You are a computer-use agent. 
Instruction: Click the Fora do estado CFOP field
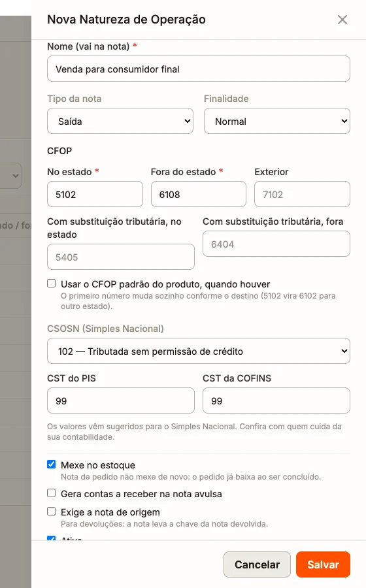coord(199,194)
